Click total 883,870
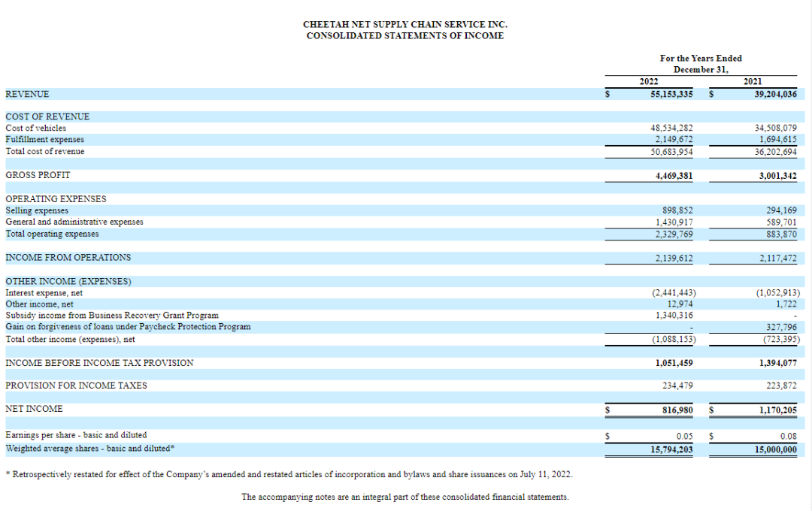The width and height of the screenshot is (812, 511). click(x=781, y=234)
